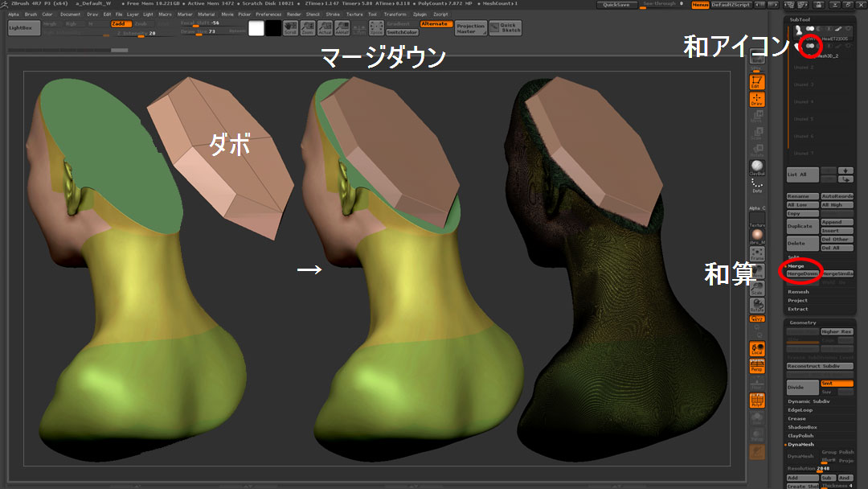Expand the EdgeLoop section
The width and height of the screenshot is (868, 489).
tap(800, 410)
